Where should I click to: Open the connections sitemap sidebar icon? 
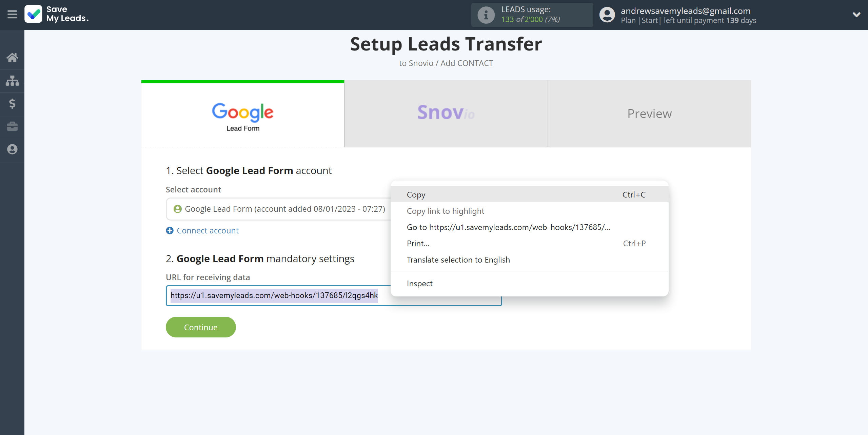pos(12,81)
